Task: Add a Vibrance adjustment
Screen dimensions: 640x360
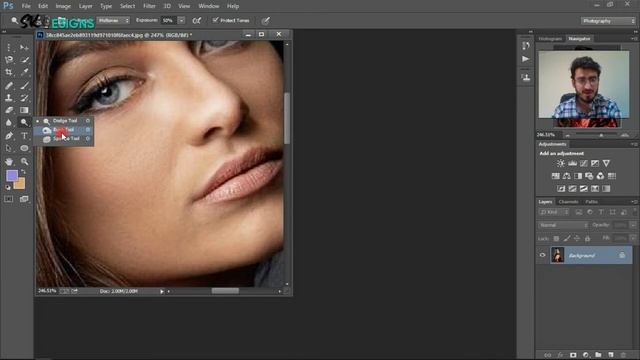Action: (607, 163)
